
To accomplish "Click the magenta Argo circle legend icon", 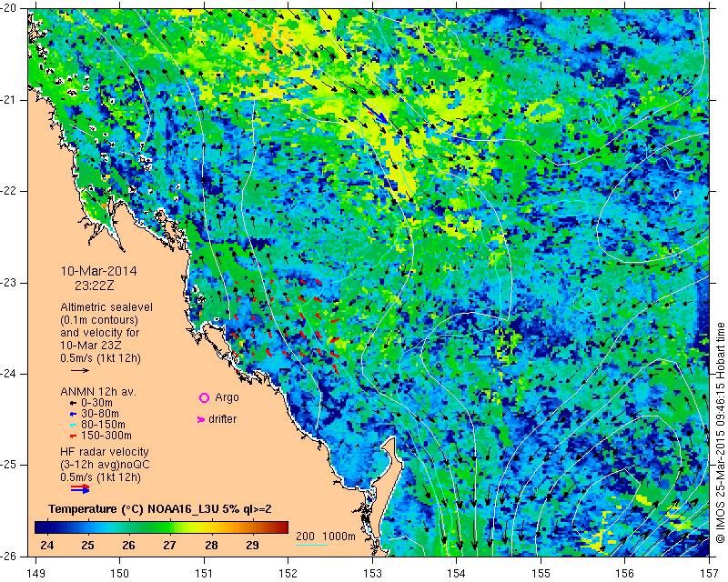I will (x=204, y=397).
